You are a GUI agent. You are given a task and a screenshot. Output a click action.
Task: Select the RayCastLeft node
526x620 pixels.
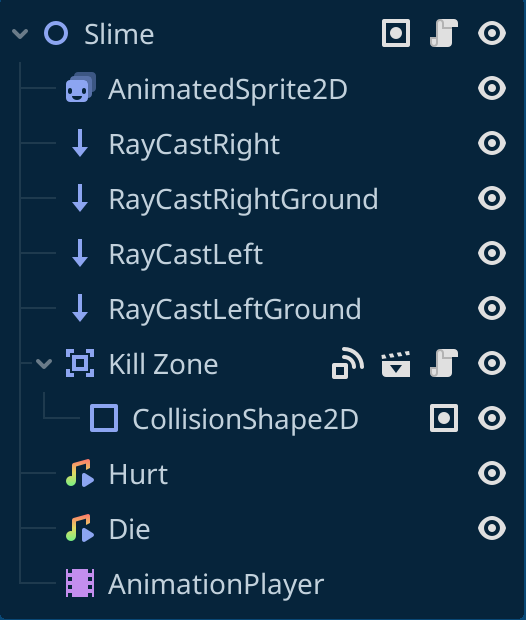(185, 254)
